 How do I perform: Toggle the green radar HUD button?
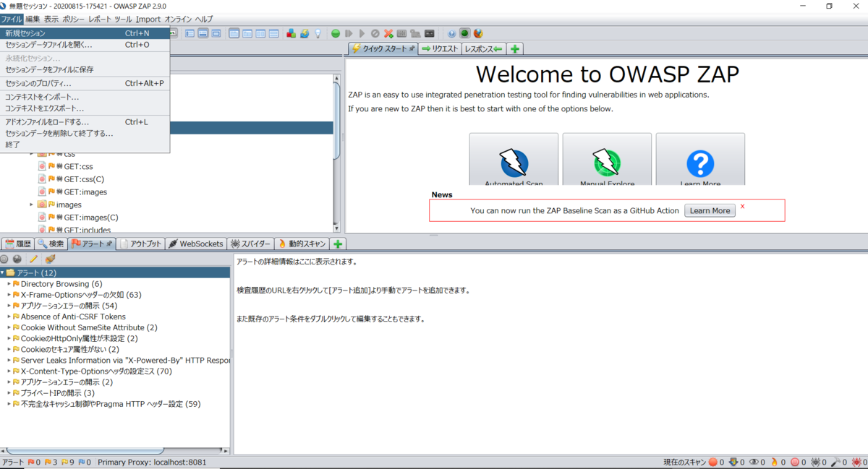point(465,33)
